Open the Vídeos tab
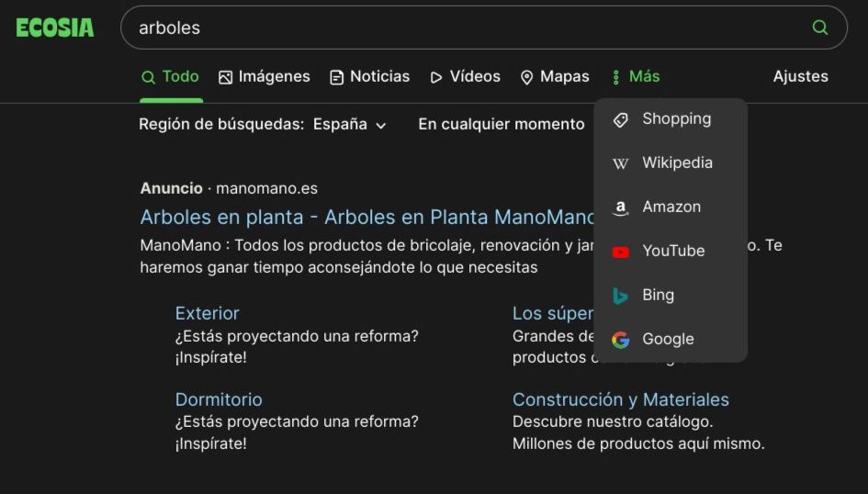The width and height of the screenshot is (868, 494). pyautogui.click(x=466, y=77)
